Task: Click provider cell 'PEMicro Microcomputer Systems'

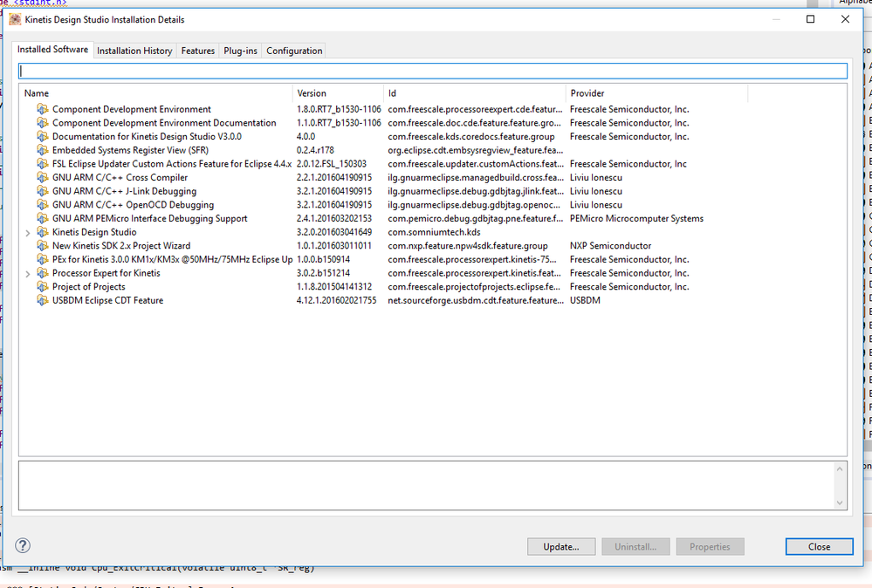Action: (x=636, y=218)
